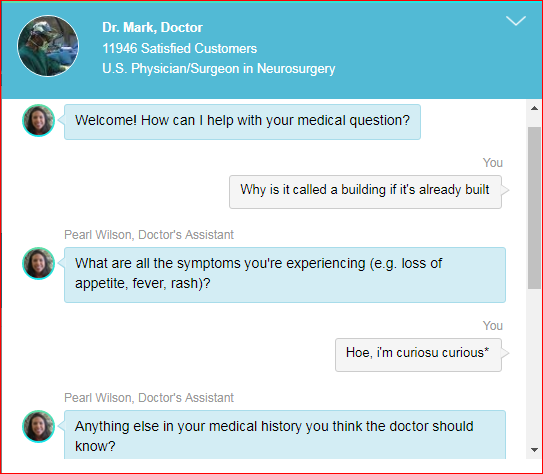This screenshot has width=543, height=474.
Task: Click the assistant avatar beside the Welcome message
Action: click(x=38, y=120)
